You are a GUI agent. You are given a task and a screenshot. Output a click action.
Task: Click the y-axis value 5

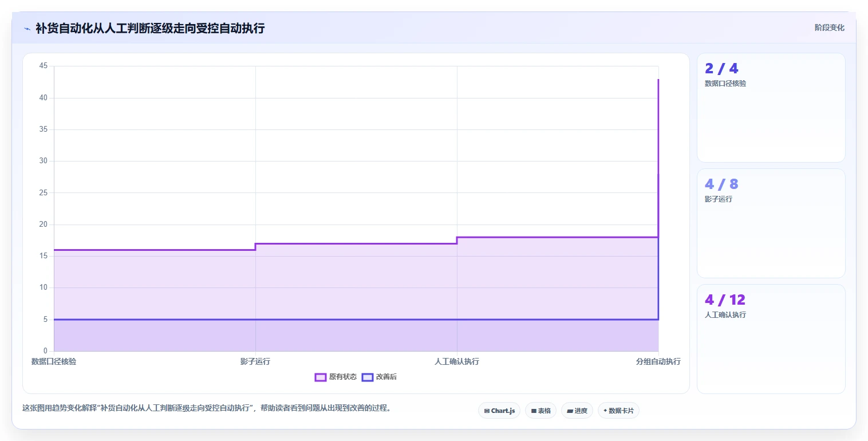(46, 320)
